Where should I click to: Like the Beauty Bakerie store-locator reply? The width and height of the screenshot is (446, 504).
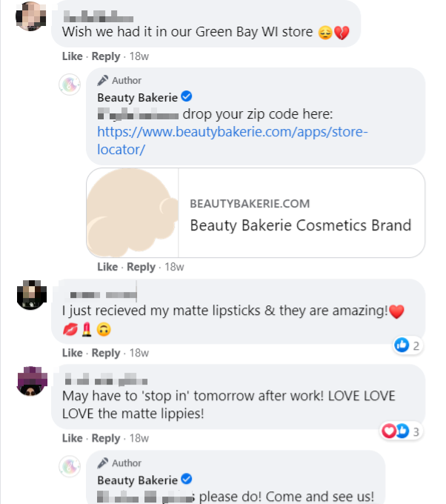point(107,267)
